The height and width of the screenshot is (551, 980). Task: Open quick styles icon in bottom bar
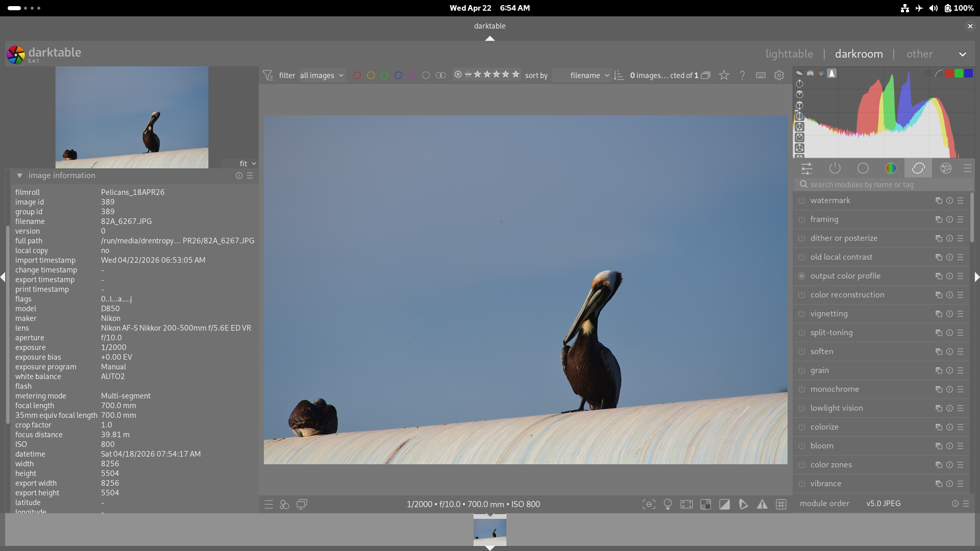pos(285,504)
